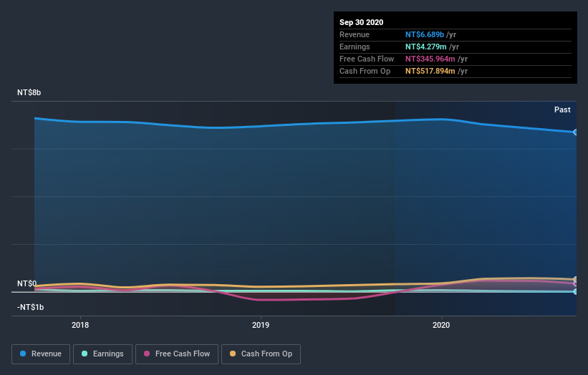This screenshot has width=588, height=375.
Task: Click the NT$345.964m free cash flow value
Action: click(x=430, y=59)
